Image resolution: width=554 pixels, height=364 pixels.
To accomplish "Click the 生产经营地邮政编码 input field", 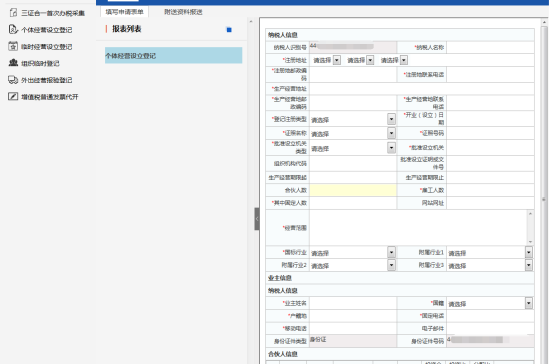I will (353, 103).
